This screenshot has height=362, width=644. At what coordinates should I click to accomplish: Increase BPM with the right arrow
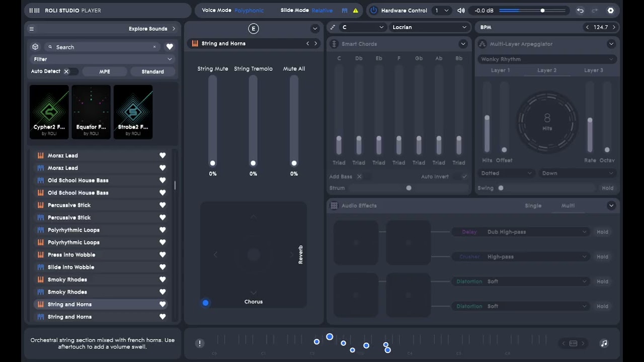pyautogui.click(x=614, y=27)
